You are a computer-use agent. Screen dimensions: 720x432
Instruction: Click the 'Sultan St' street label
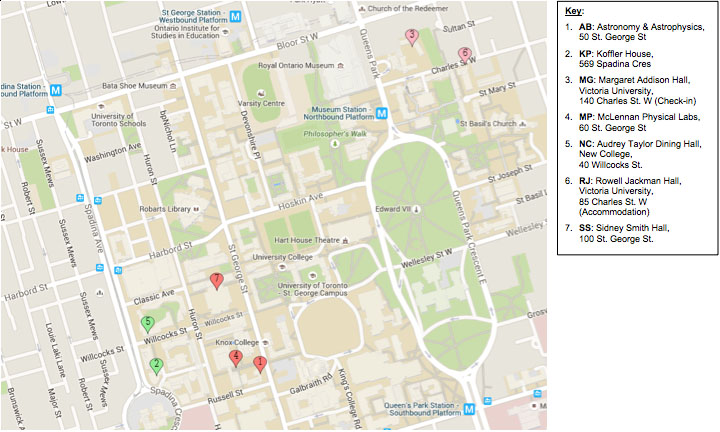(x=459, y=27)
